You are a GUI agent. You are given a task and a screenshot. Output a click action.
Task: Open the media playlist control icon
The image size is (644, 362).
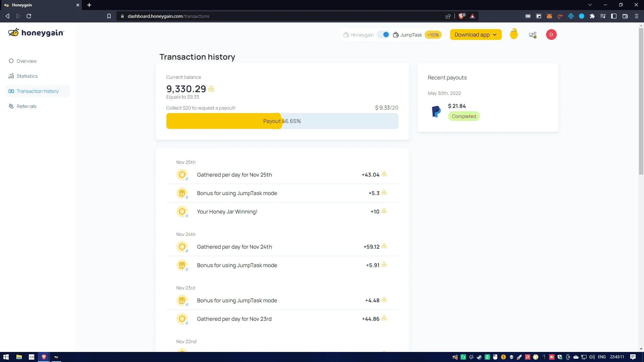coord(603,16)
